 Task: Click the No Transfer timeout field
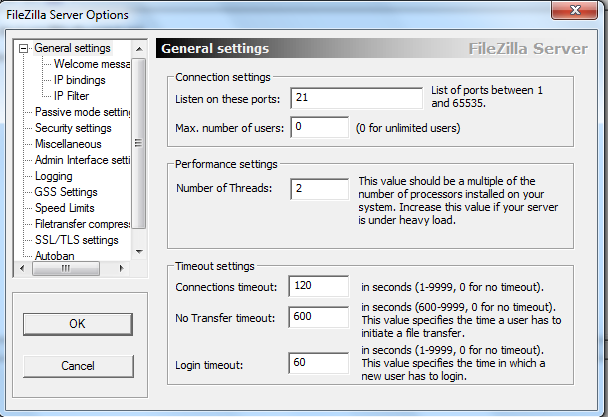click(x=319, y=317)
